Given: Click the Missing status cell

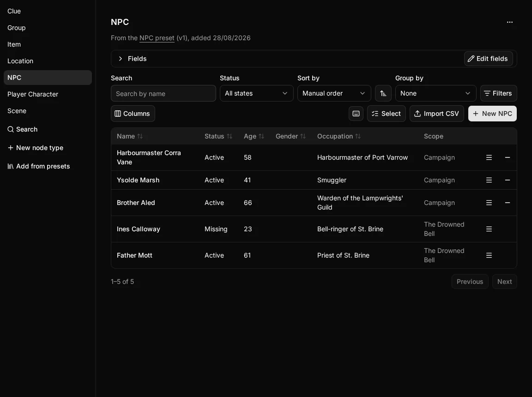Looking at the screenshot, I should tap(216, 229).
